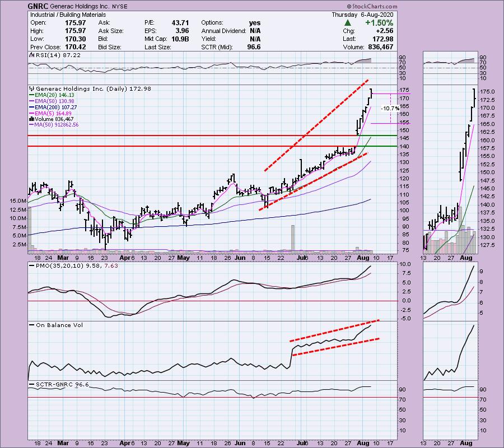Click the date 'Thursday 6-Aug-2020'
This screenshot has width=504, height=448.
pos(362,15)
